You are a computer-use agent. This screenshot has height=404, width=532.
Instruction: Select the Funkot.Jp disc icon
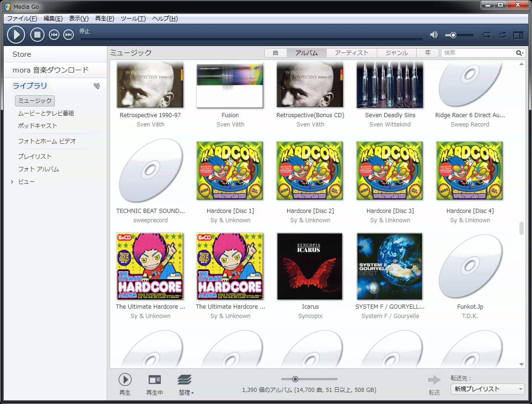click(470, 266)
